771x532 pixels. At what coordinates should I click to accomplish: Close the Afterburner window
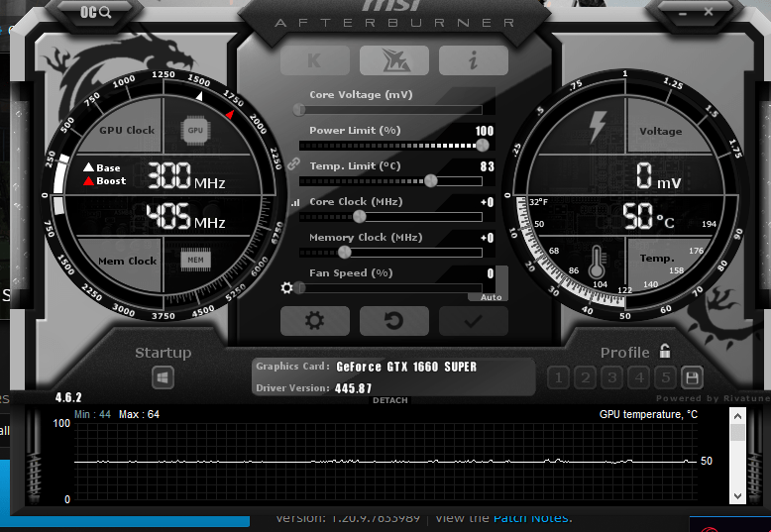708,11
